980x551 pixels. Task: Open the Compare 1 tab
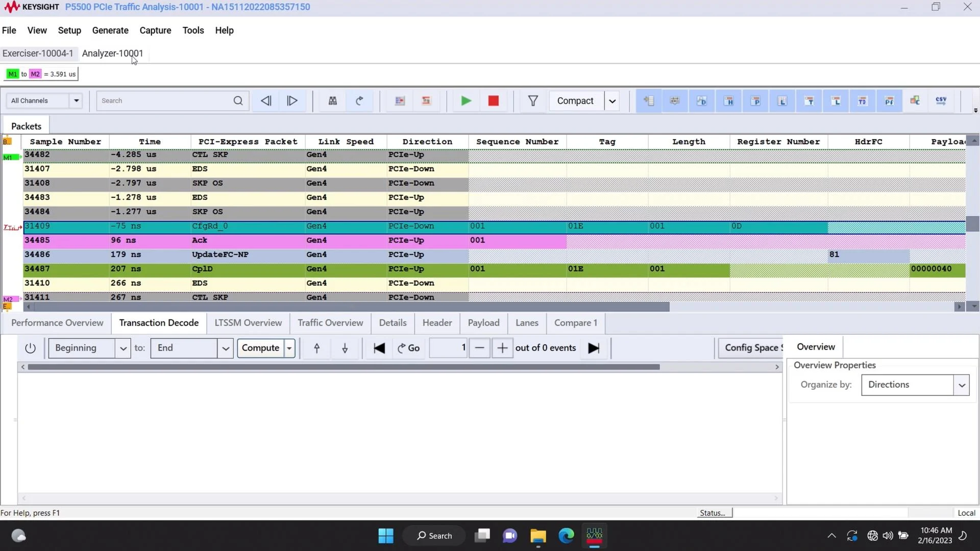(576, 322)
